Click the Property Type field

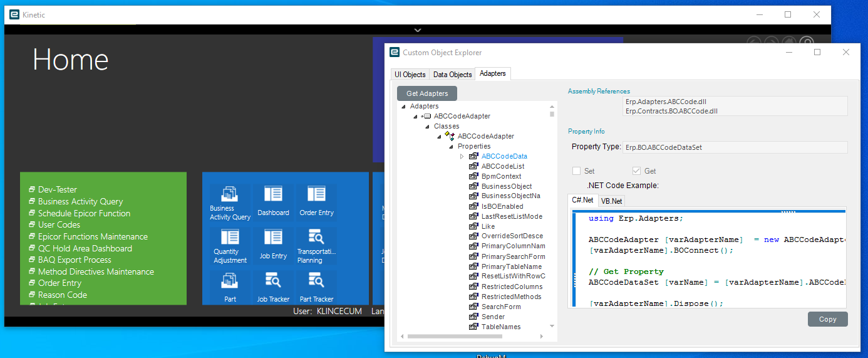point(735,147)
